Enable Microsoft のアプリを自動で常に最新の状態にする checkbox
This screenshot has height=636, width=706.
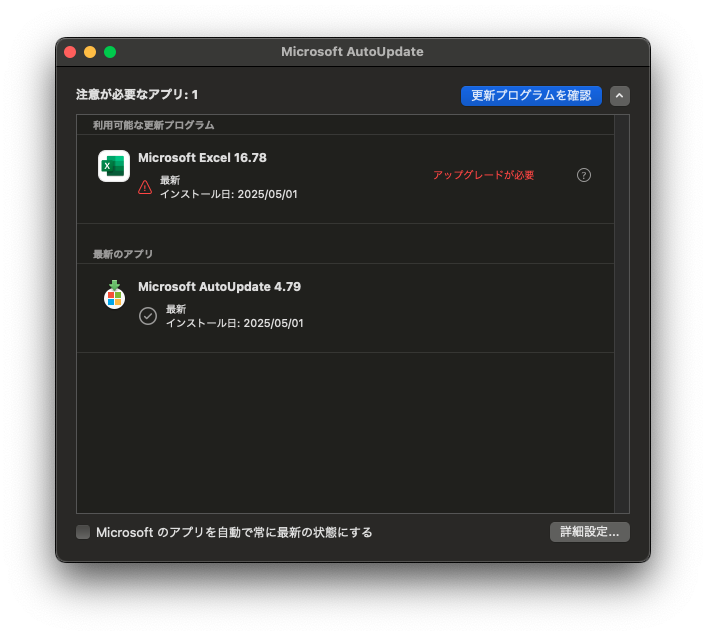83,532
